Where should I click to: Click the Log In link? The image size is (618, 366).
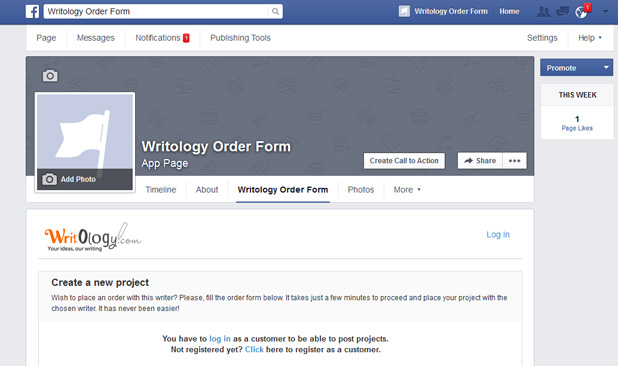tap(498, 235)
